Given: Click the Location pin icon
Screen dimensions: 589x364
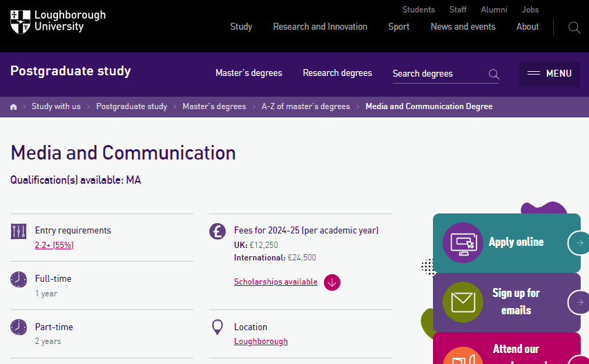Looking at the screenshot, I should [x=218, y=327].
